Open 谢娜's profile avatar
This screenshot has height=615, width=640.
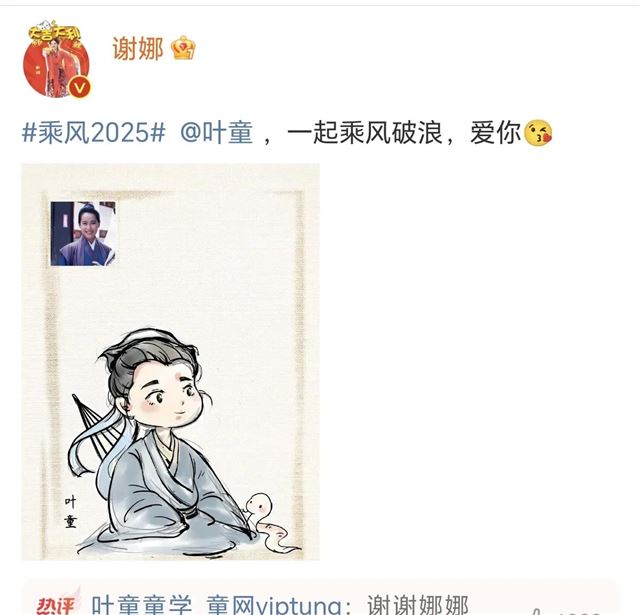(56, 64)
